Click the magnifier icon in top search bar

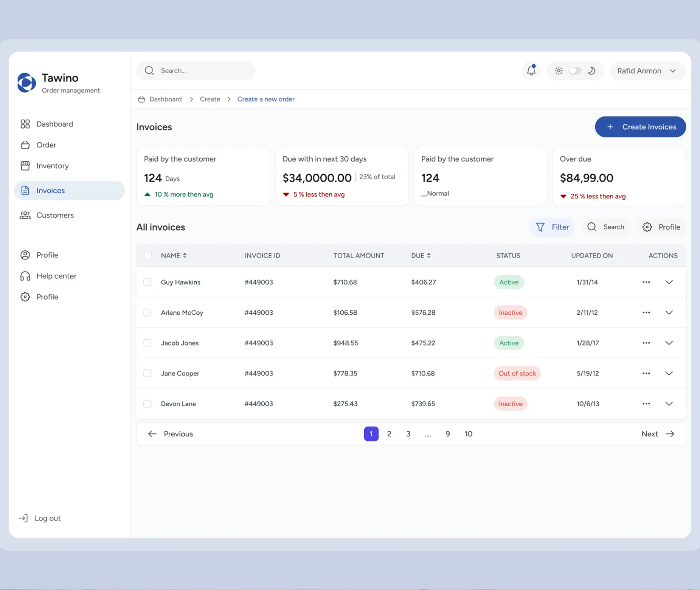click(149, 71)
